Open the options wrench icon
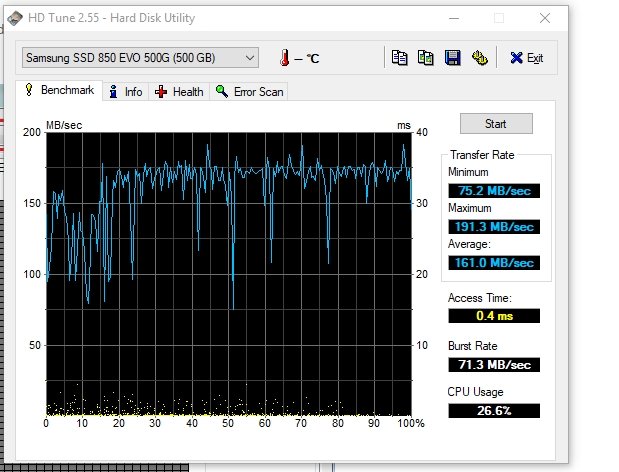619x472 pixels. click(479, 58)
